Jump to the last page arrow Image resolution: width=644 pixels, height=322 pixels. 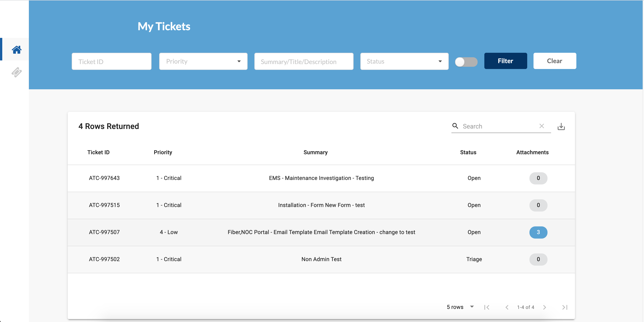pyautogui.click(x=564, y=307)
